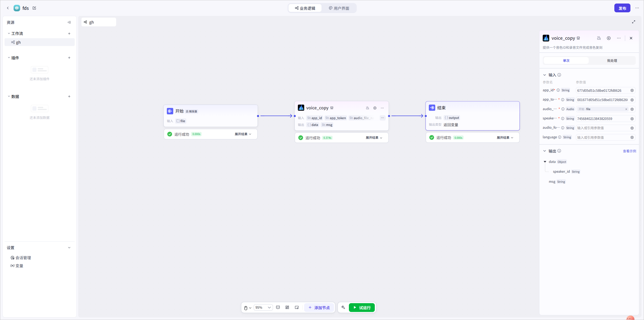Click the edit project name icon beside fds
The width and height of the screenshot is (644, 320).
coord(34,8)
